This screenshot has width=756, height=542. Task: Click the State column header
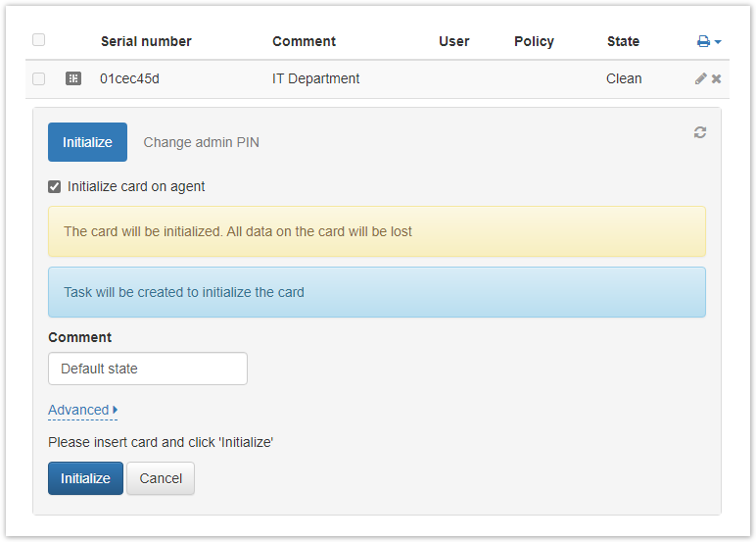click(x=623, y=41)
